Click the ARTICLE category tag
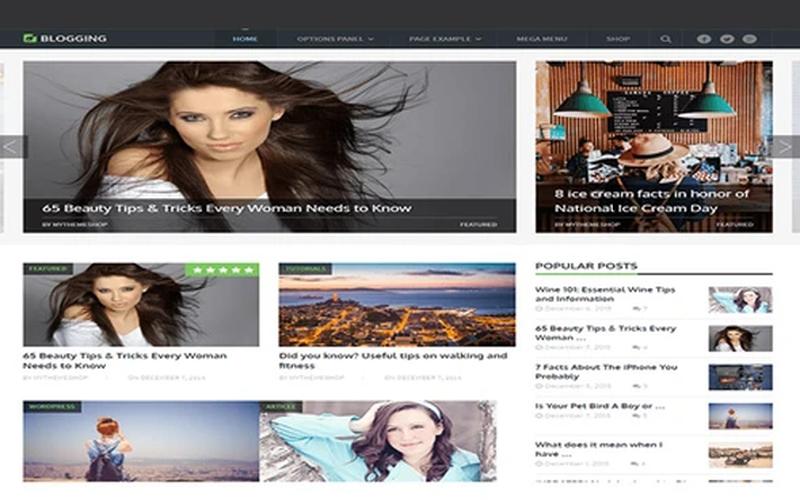The width and height of the screenshot is (800, 500). (281, 407)
